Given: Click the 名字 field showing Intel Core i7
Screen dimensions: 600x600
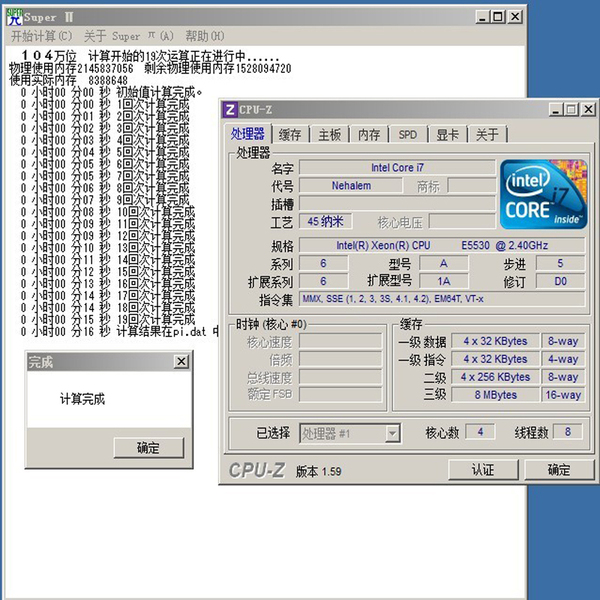Looking at the screenshot, I should [397, 168].
